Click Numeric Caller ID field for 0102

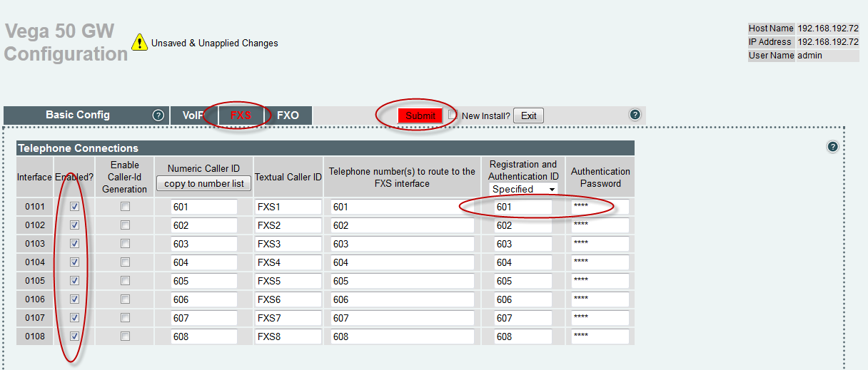(204, 225)
